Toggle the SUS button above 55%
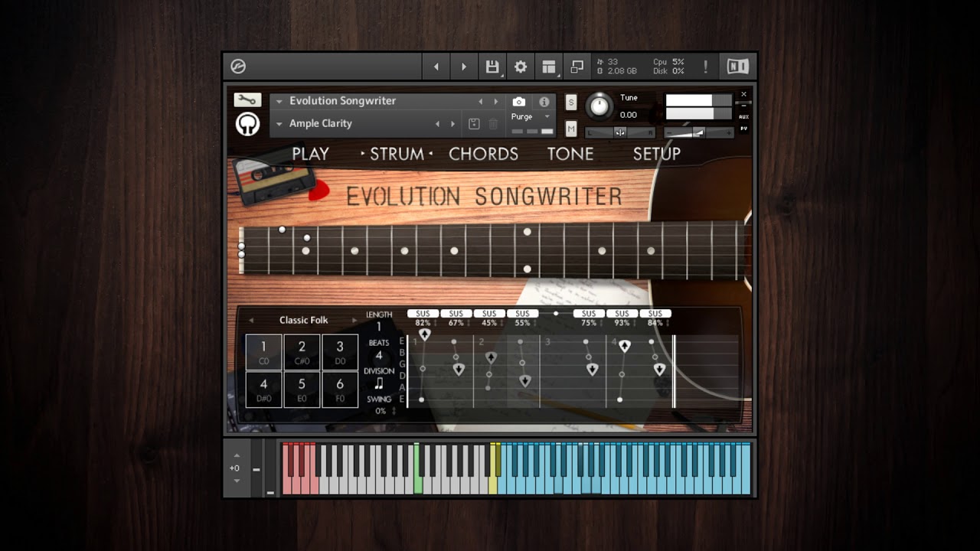980x551 pixels. click(x=522, y=314)
